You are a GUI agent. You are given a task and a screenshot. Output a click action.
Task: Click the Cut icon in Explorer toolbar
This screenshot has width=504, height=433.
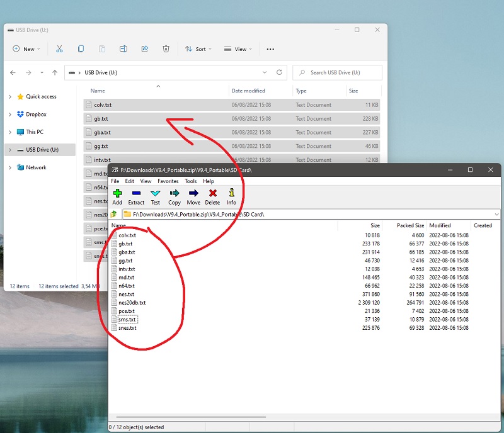[59, 49]
